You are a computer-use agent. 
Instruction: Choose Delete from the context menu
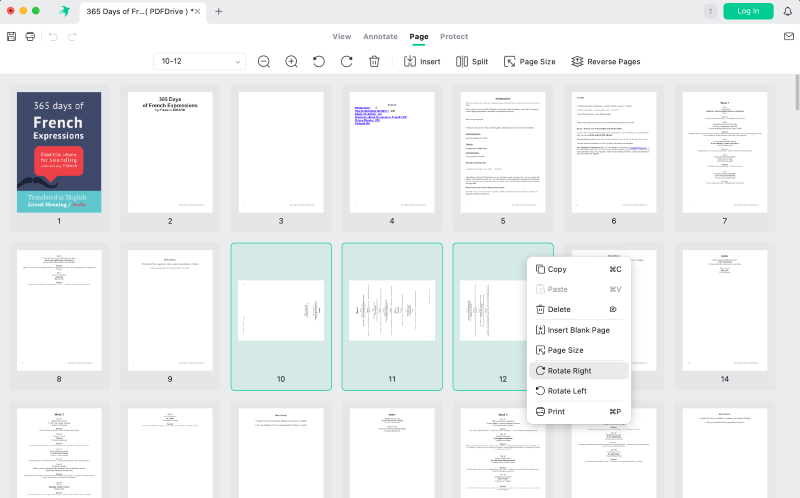pos(579,309)
